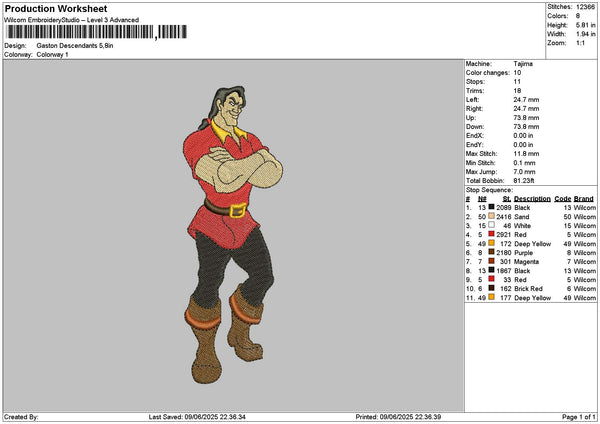Select stitch count '2089' in row 1
The width and height of the screenshot is (600, 424).
[504, 208]
